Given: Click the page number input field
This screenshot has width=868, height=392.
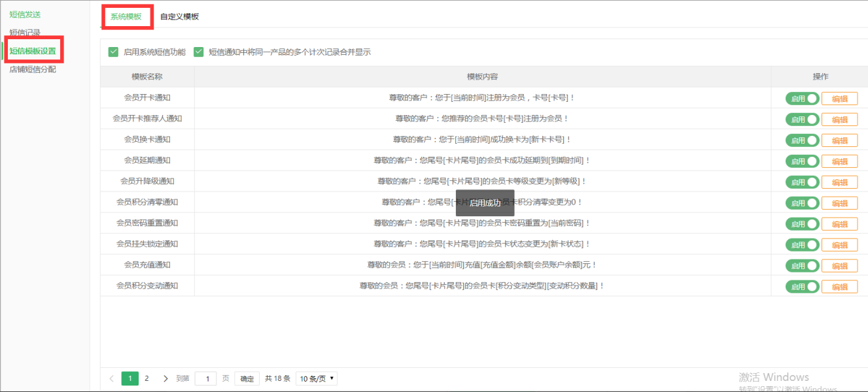Looking at the screenshot, I should pos(205,378).
